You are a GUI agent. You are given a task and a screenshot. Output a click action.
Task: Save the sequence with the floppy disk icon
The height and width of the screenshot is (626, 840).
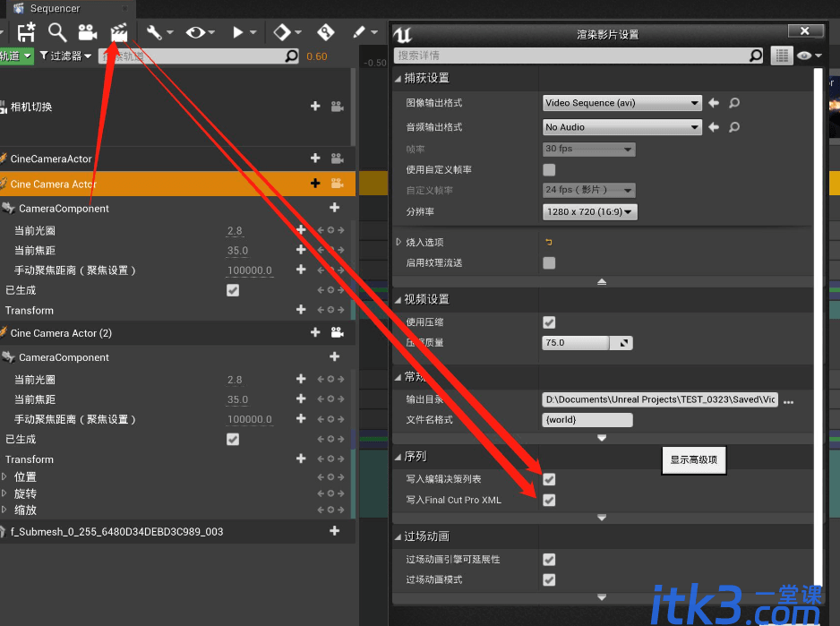coord(26,33)
